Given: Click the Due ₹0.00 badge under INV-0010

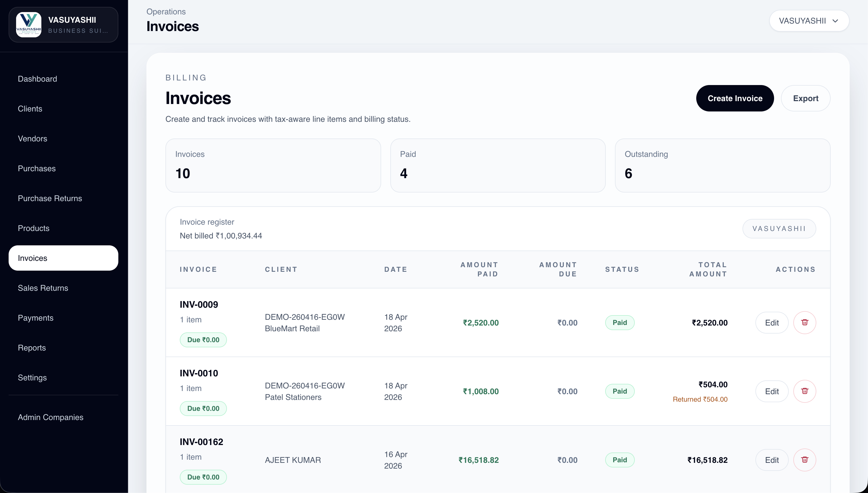Looking at the screenshot, I should [x=203, y=409].
